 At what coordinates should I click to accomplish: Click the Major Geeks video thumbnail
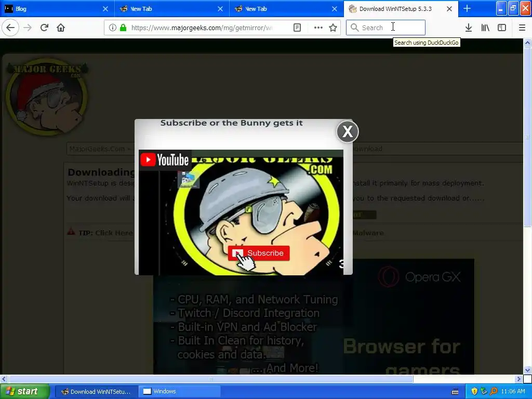241,212
